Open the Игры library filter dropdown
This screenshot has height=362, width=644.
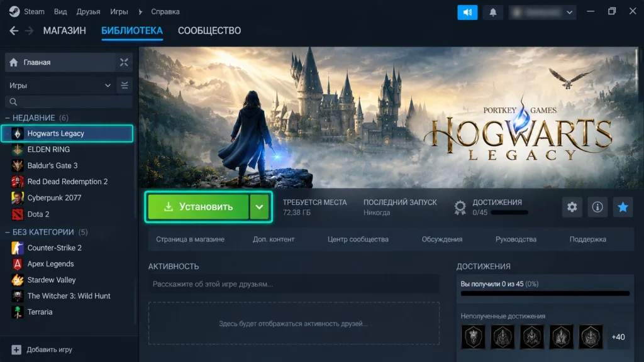60,85
